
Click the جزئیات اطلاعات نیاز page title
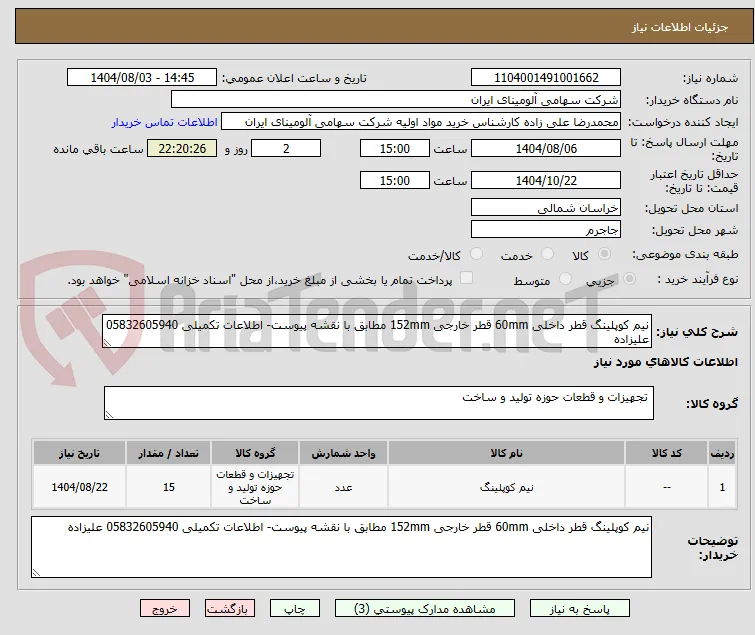pos(679,27)
